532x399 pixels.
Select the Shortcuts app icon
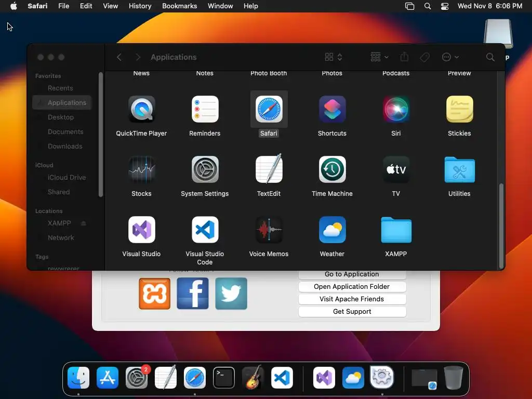point(332,109)
